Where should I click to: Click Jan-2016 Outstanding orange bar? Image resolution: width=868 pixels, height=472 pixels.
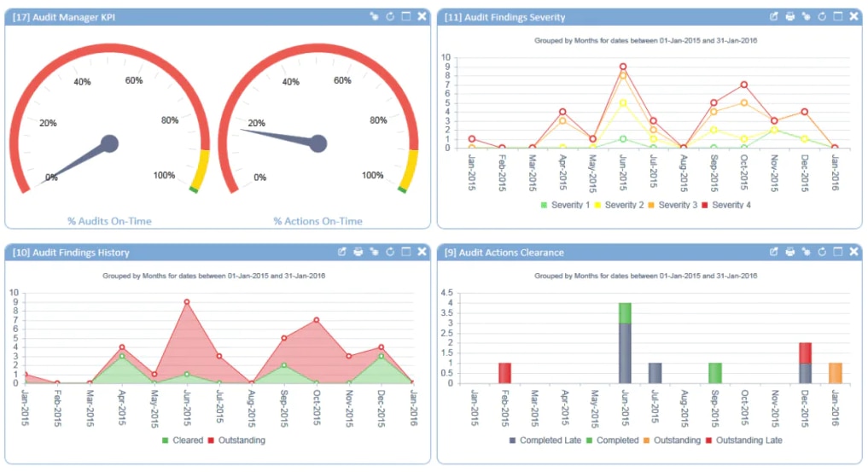tap(836, 373)
